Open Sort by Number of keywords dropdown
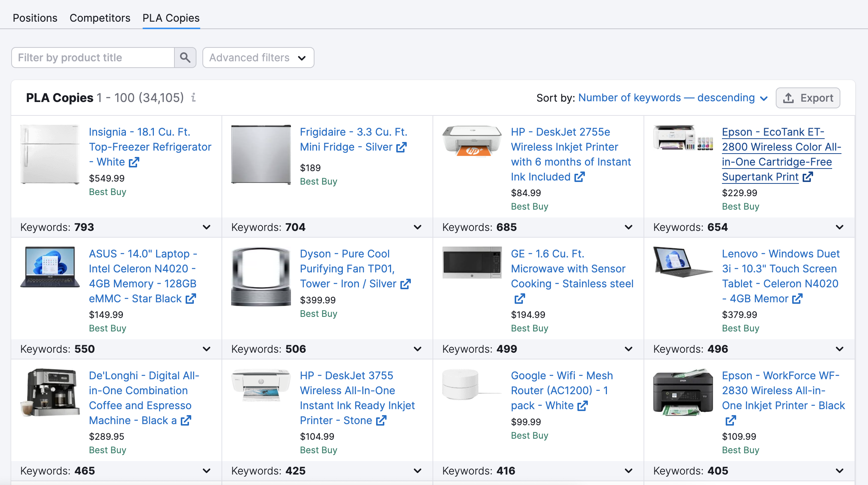The height and width of the screenshot is (485, 868). pos(673,98)
